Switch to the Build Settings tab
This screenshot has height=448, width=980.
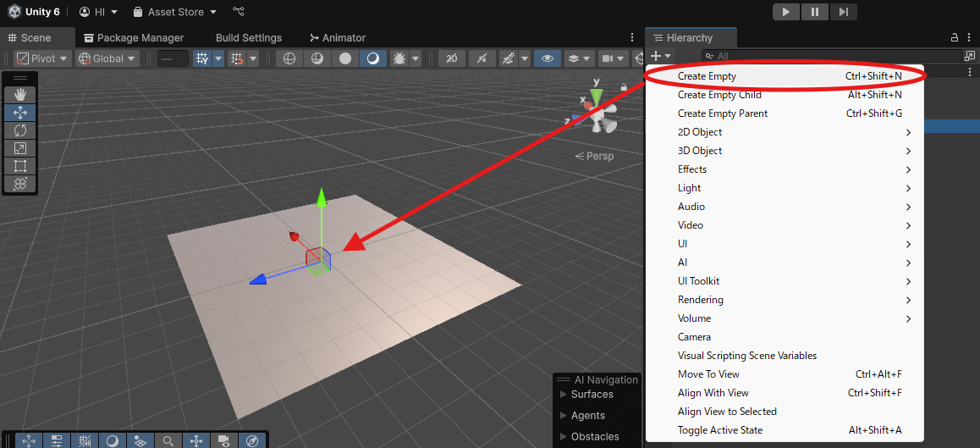tap(248, 37)
